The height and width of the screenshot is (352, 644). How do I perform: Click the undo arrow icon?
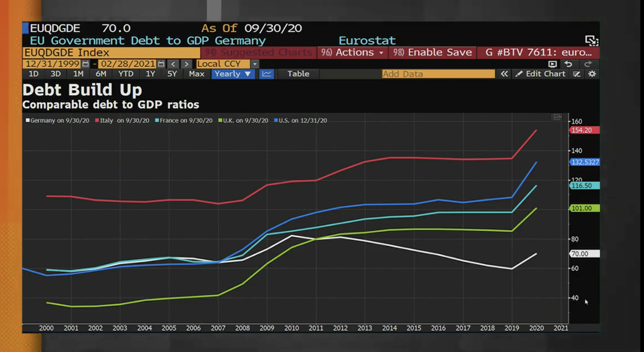pos(568,64)
